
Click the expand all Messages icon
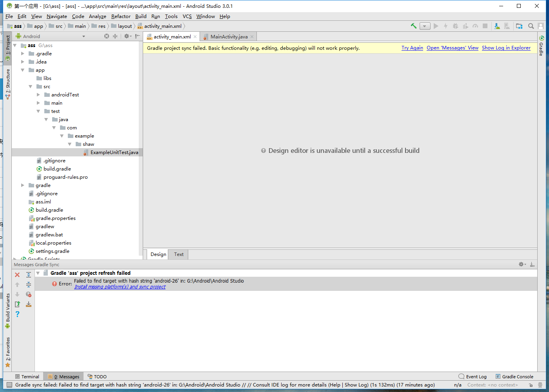coord(29,275)
